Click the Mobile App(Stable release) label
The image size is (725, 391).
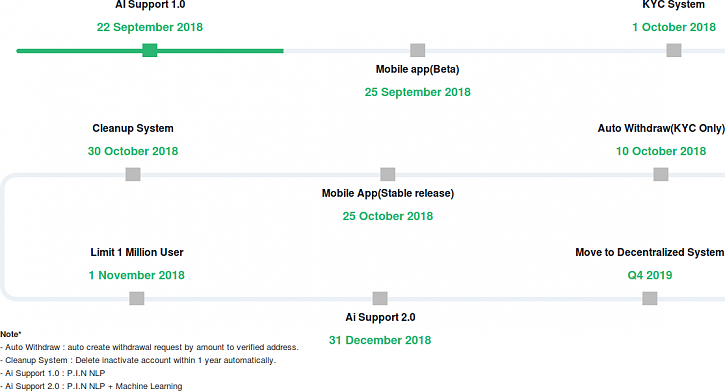click(x=388, y=193)
